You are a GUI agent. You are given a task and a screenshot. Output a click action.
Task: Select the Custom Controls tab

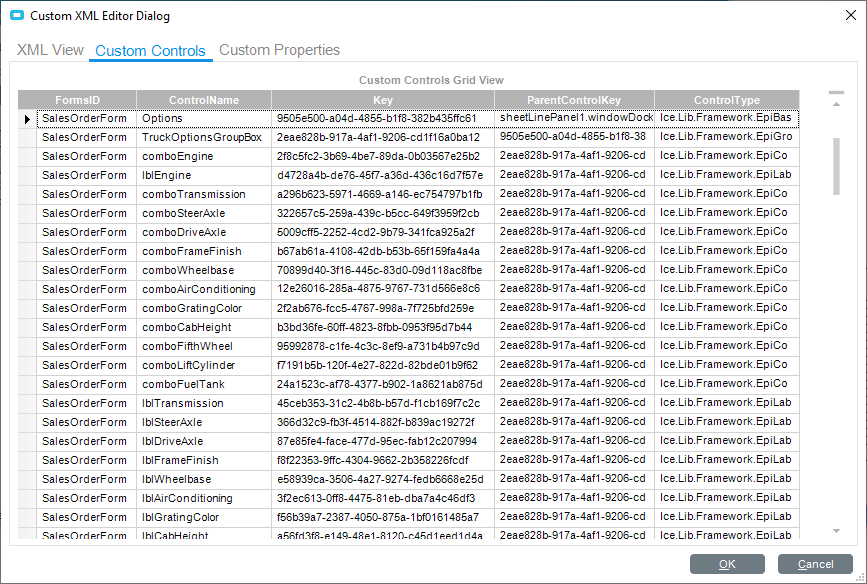pyautogui.click(x=150, y=50)
